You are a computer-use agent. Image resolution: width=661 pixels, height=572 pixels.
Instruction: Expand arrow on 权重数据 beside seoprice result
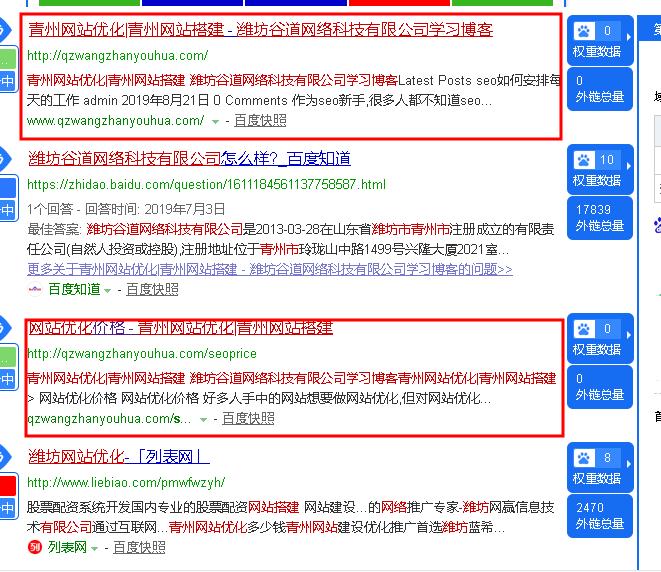pyautogui.click(x=629, y=335)
